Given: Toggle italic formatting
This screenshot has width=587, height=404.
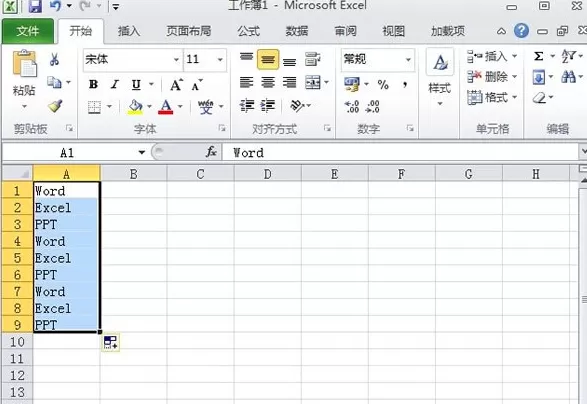Looking at the screenshot, I should pyautogui.click(x=115, y=85).
